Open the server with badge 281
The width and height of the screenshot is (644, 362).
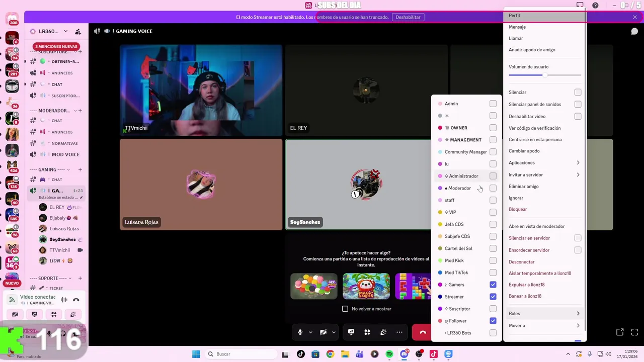tap(12, 69)
